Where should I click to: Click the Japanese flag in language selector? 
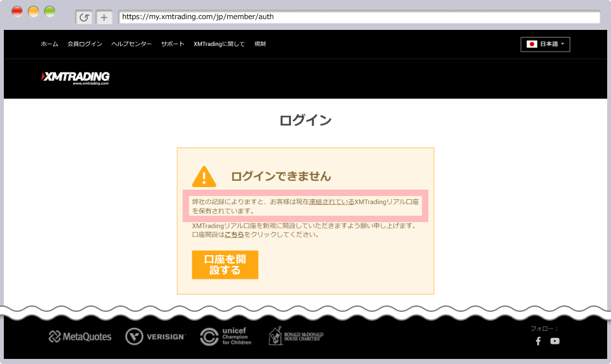[532, 44]
